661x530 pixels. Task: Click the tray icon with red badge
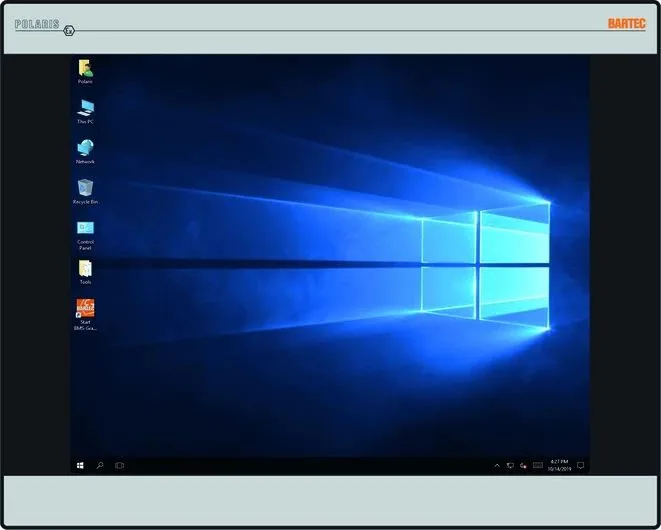pyautogui.click(x=523, y=466)
